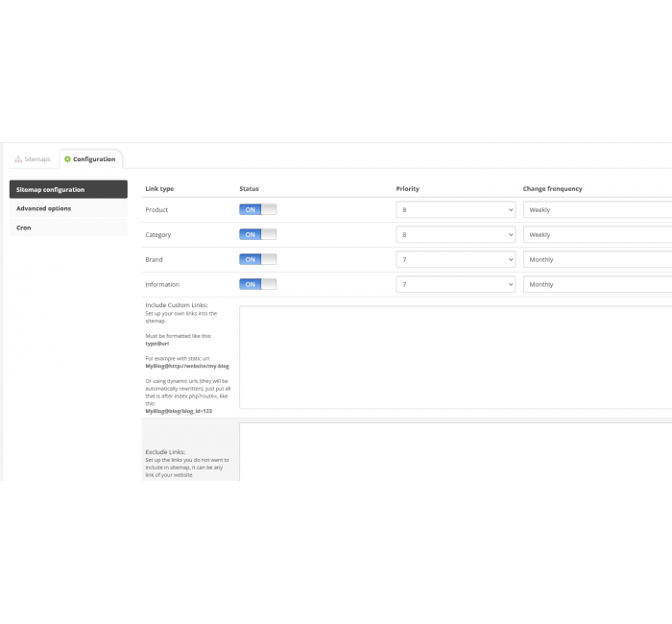The image size is (672, 624).
Task: Click the Include Custom Links label
Action: pyautogui.click(x=177, y=305)
